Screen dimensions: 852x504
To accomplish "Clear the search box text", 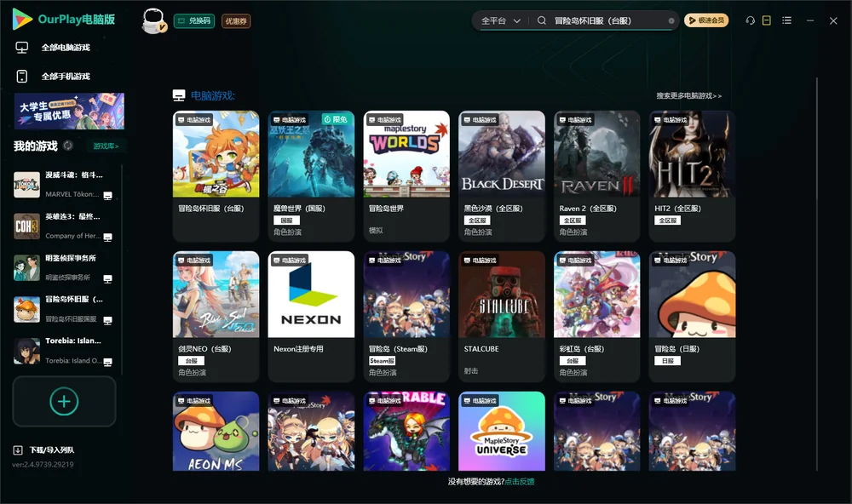I will [671, 21].
